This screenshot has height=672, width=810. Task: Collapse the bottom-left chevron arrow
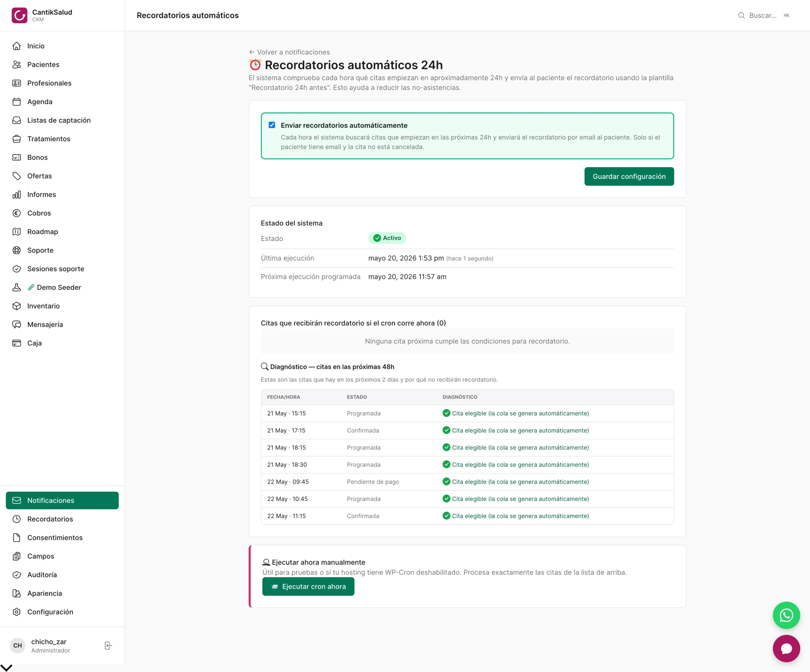(7, 667)
